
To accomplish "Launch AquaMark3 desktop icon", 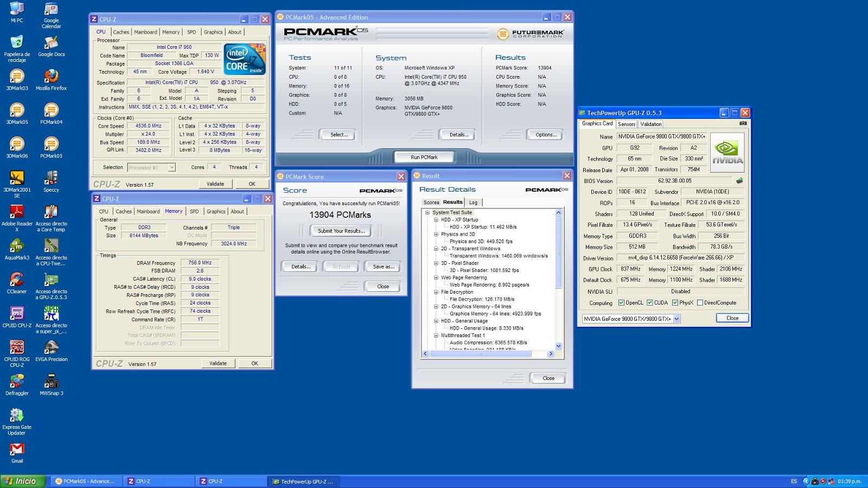I will tap(17, 250).
